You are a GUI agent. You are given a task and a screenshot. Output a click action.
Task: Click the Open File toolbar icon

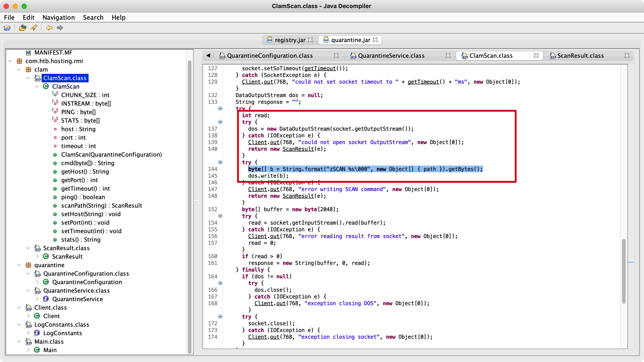coord(7,28)
